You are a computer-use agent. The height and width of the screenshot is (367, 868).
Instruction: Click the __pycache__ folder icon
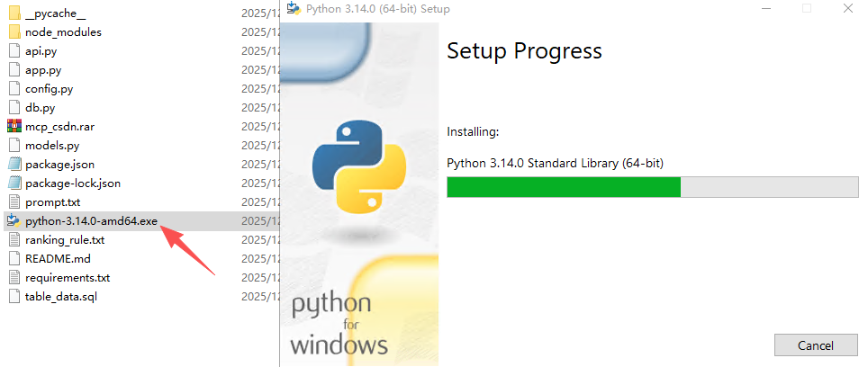[x=14, y=13]
